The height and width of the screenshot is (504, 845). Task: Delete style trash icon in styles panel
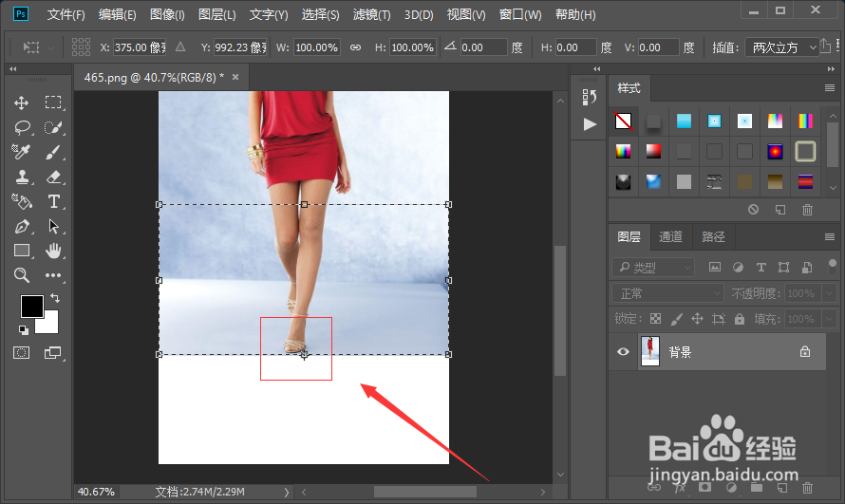[x=807, y=210]
